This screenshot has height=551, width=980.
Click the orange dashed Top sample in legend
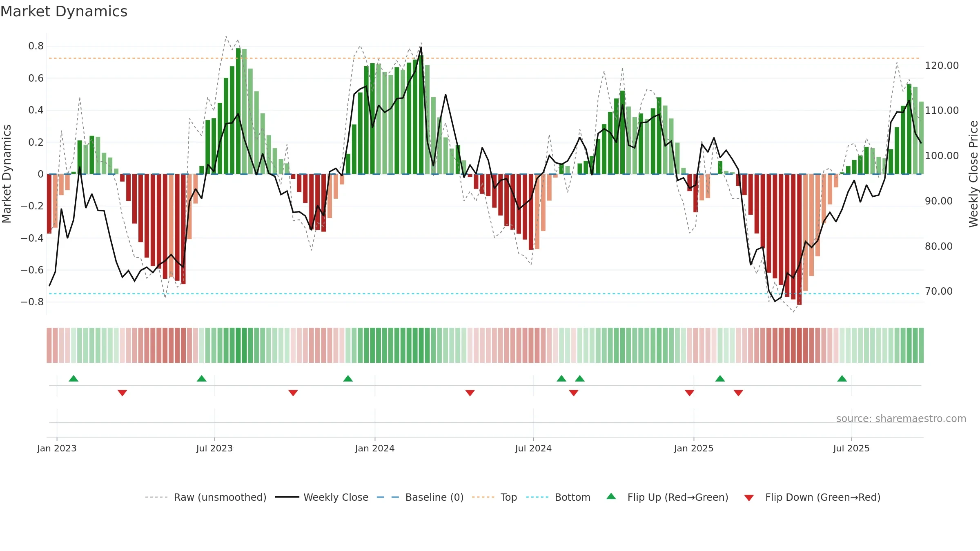coord(483,497)
